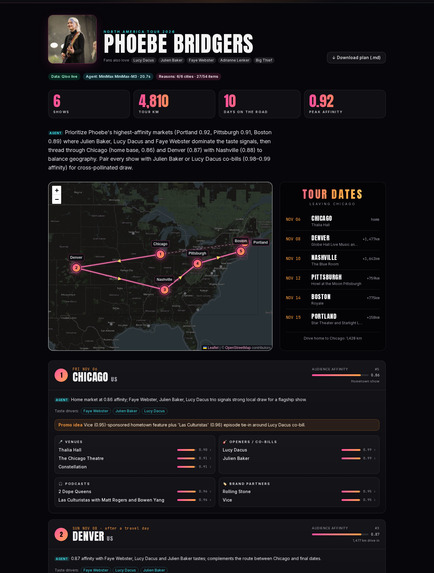Expand the Las Culturistas podcast row chevron

point(211,500)
